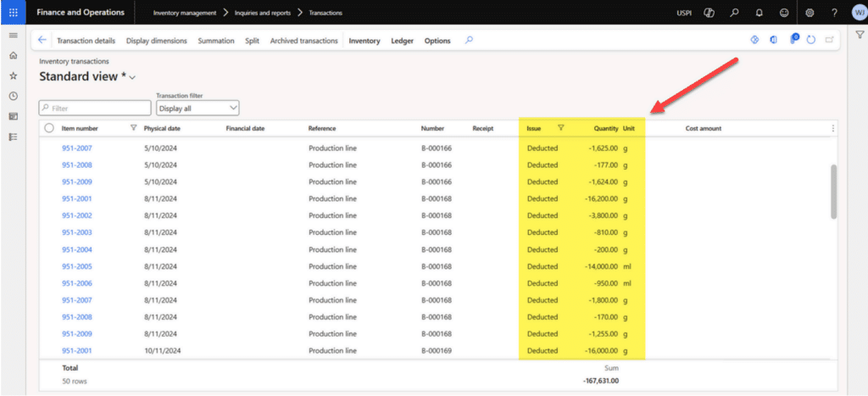Click Reference column header

pyautogui.click(x=322, y=128)
